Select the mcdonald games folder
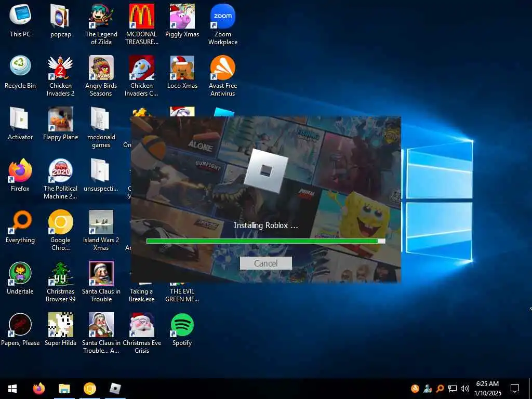The height and width of the screenshot is (399, 532). click(101, 128)
